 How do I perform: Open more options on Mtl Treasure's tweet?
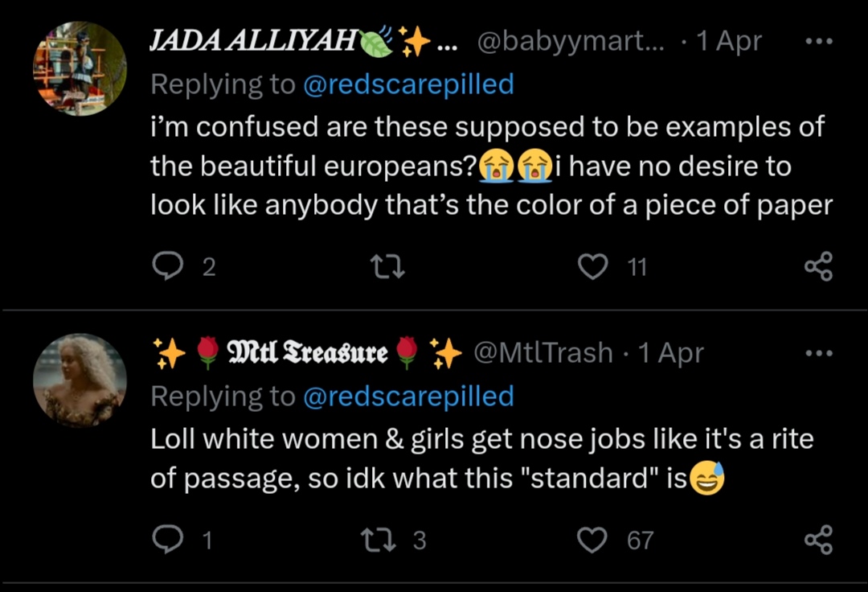click(819, 353)
